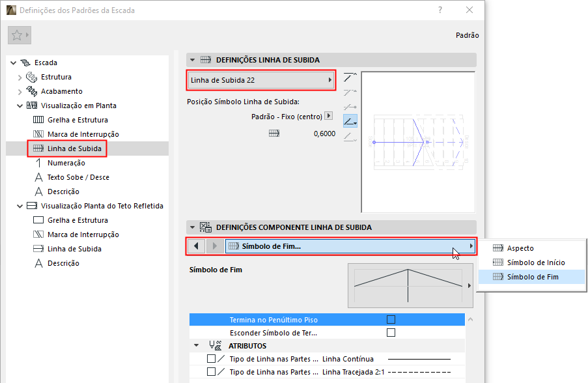Choose Símbolo de Início from the popup
The height and width of the screenshot is (383, 588).
tap(535, 262)
